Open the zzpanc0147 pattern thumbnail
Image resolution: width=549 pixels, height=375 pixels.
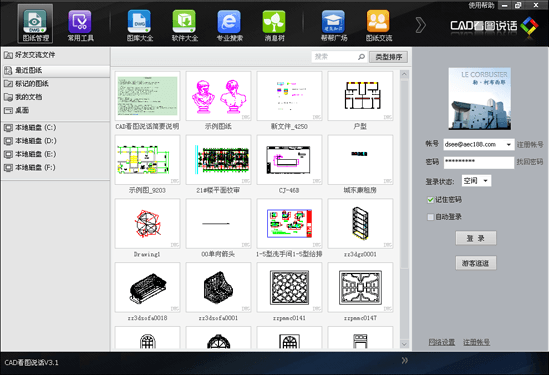pos(360,287)
